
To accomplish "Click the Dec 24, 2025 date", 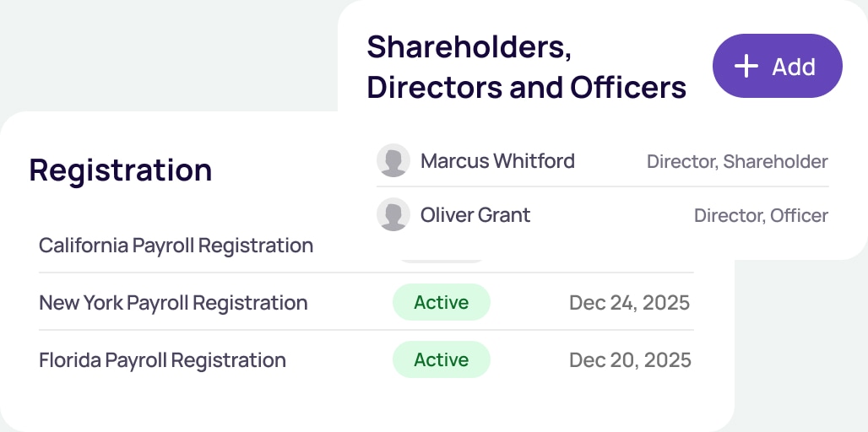I will click(x=629, y=302).
